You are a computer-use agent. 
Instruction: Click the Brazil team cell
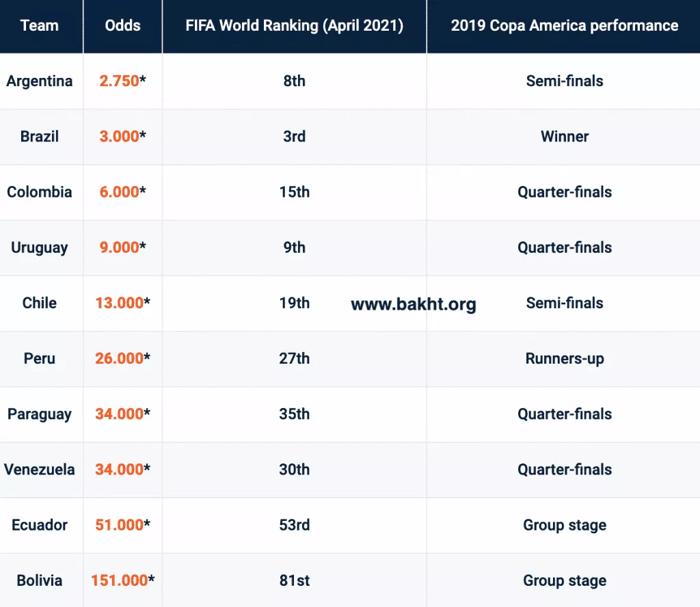tap(40, 136)
